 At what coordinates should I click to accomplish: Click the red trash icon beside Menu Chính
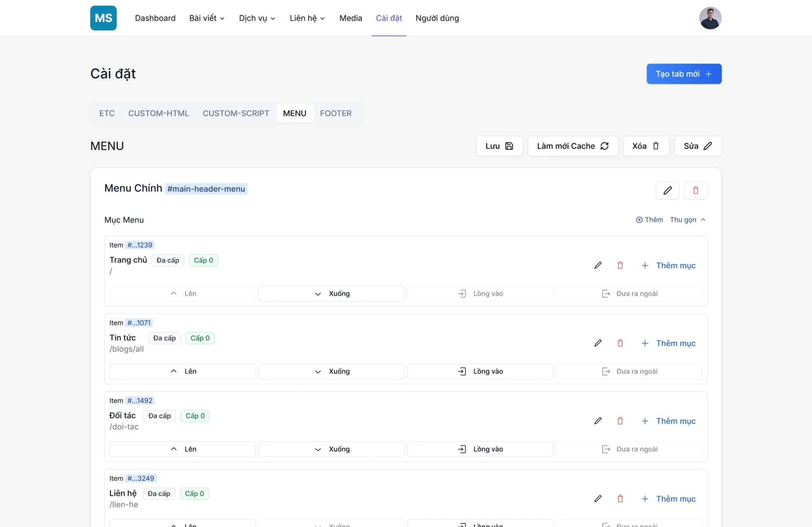click(695, 190)
